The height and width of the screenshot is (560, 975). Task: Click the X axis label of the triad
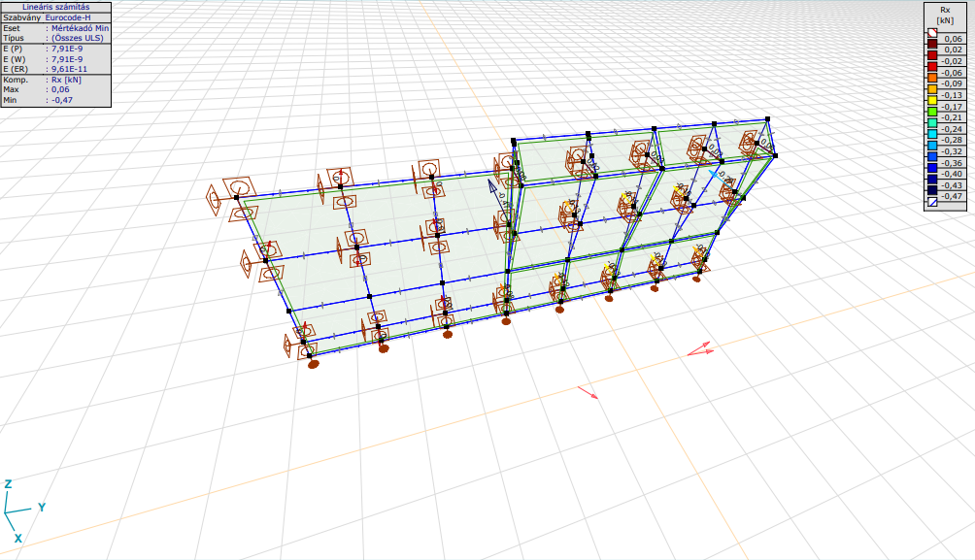tap(17, 538)
